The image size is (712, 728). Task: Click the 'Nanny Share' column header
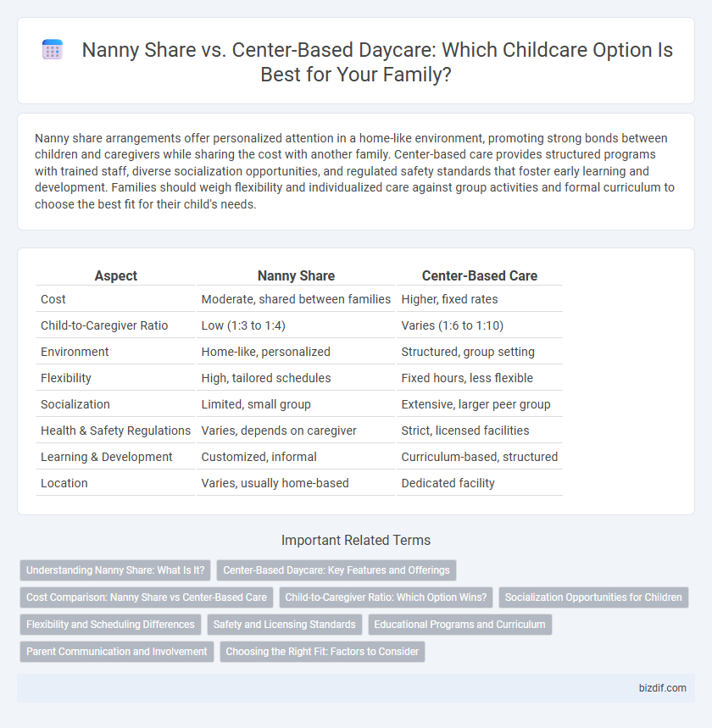296,275
